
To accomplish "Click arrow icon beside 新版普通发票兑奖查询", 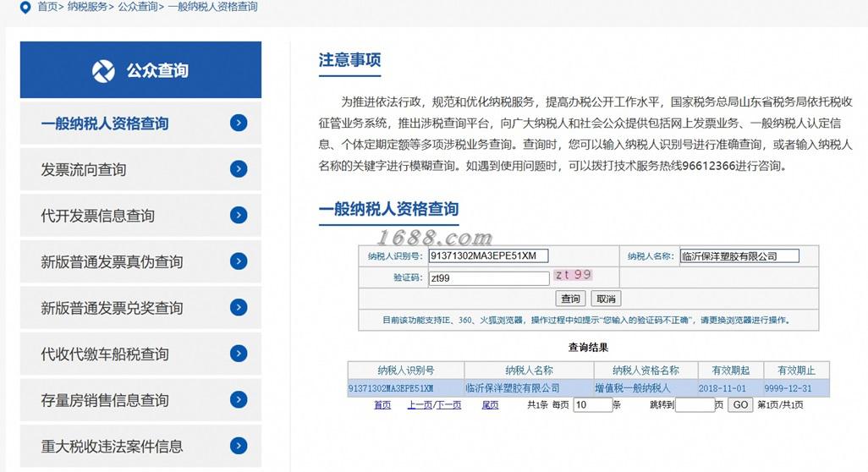I will tap(239, 307).
